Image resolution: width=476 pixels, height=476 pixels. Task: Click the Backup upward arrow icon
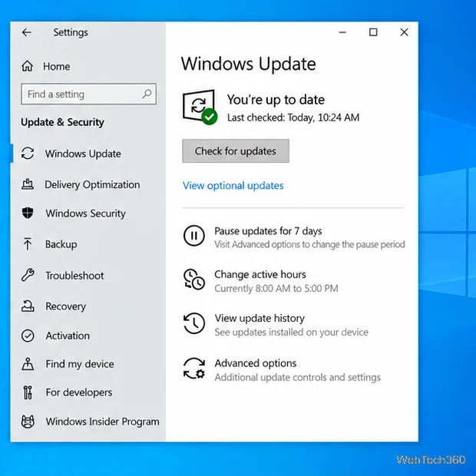pos(28,244)
